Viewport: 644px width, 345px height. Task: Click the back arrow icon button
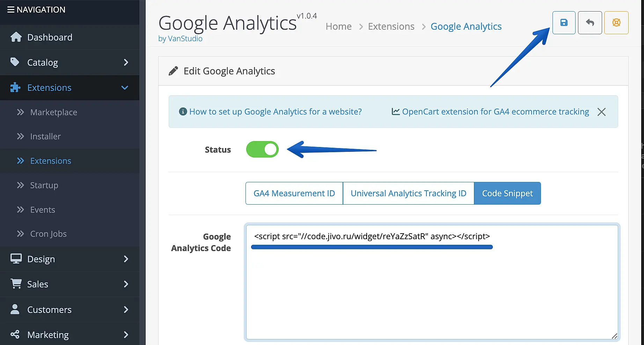(590, 23)
